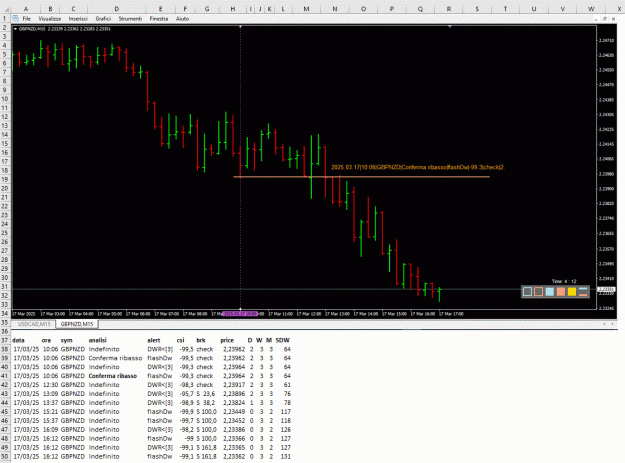Click the csi cell -95,7

point(186,394)
